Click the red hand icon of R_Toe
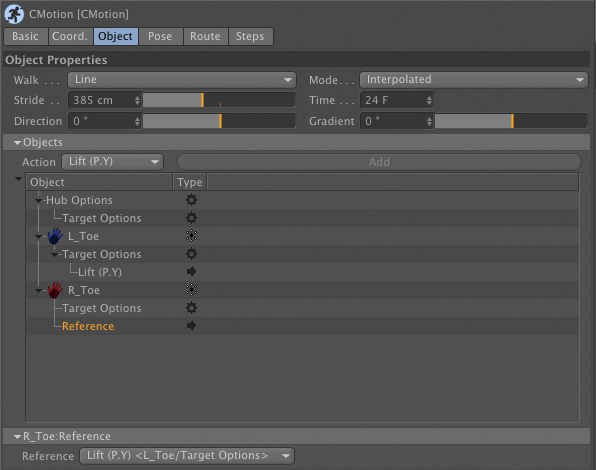This screenshot has height=470, width=596. (55, 290)
